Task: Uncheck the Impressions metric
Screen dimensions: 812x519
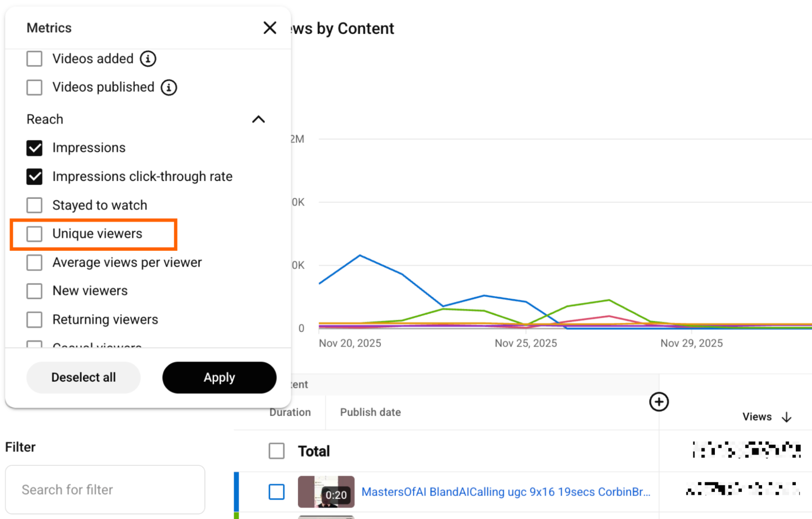Action: [x=34, y=148]
